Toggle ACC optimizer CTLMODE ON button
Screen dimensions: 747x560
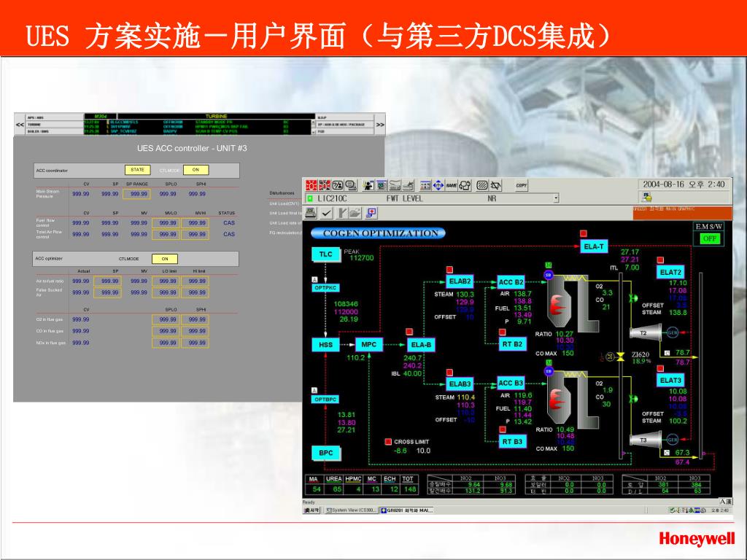point(165,259)
